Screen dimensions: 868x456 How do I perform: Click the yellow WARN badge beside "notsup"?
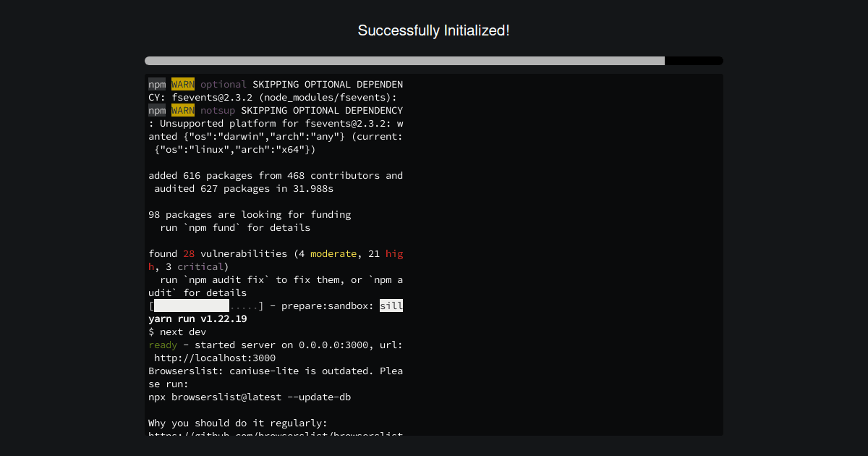[183, 111]
